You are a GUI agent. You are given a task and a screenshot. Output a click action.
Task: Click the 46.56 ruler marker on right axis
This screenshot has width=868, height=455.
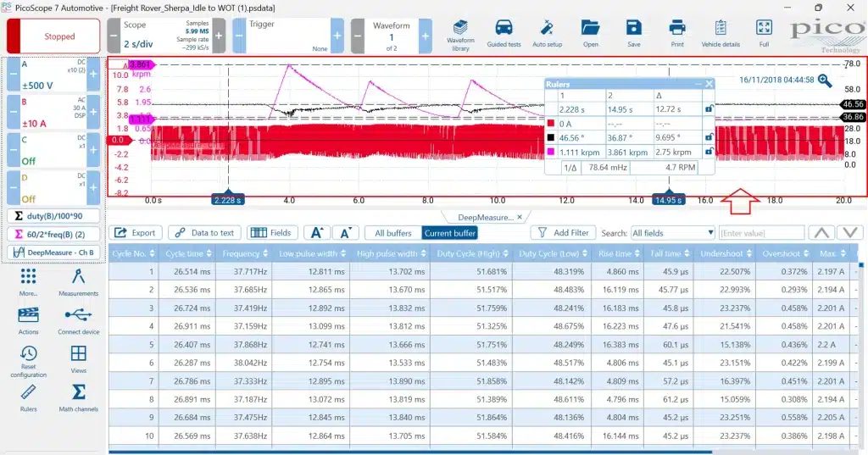click(853, 104)
